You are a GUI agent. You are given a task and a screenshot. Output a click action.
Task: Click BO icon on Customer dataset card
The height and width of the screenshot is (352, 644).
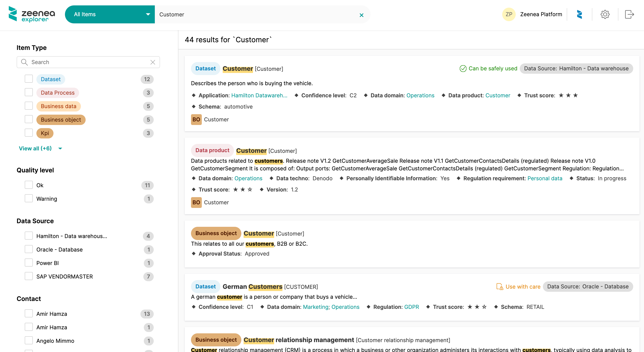pyautogui.click(x=196, y=120)
